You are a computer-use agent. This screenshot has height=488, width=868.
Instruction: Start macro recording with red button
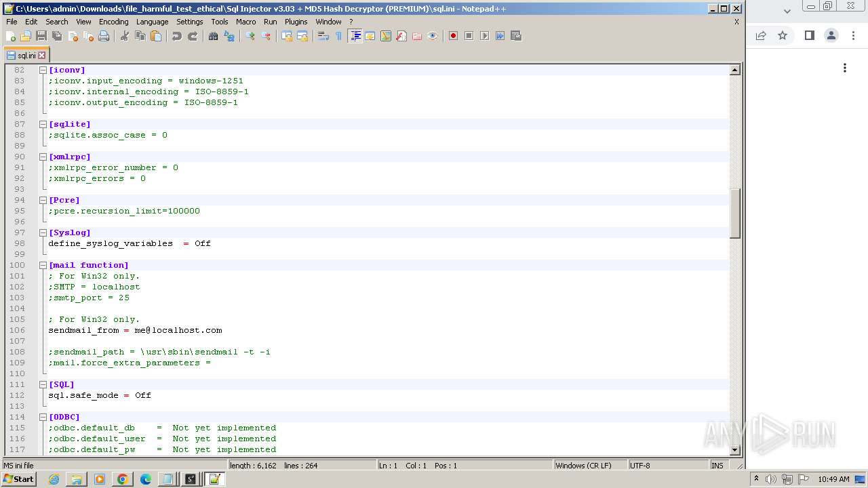click(x=453, y=36)
